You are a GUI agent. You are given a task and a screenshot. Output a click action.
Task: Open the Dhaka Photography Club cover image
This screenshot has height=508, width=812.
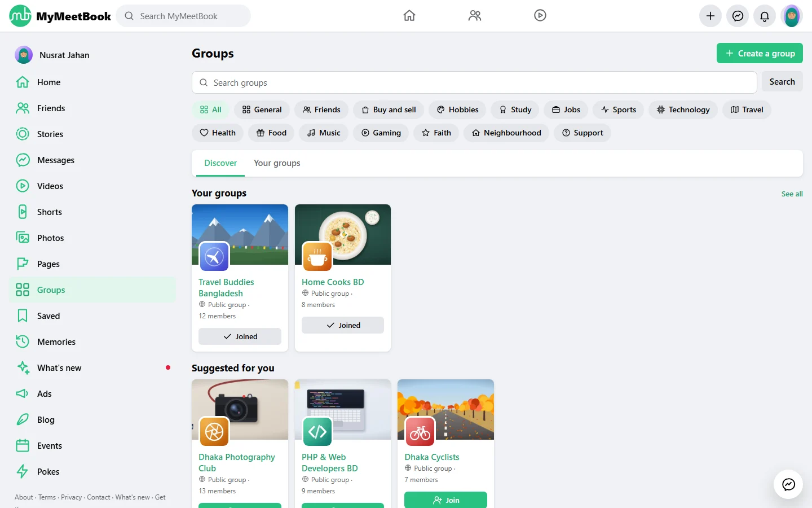(240, 409)
